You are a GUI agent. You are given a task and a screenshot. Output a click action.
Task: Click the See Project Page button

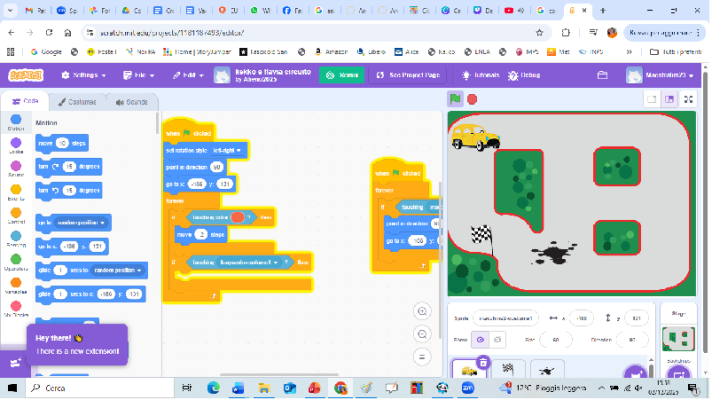click(x=414, y=75)
